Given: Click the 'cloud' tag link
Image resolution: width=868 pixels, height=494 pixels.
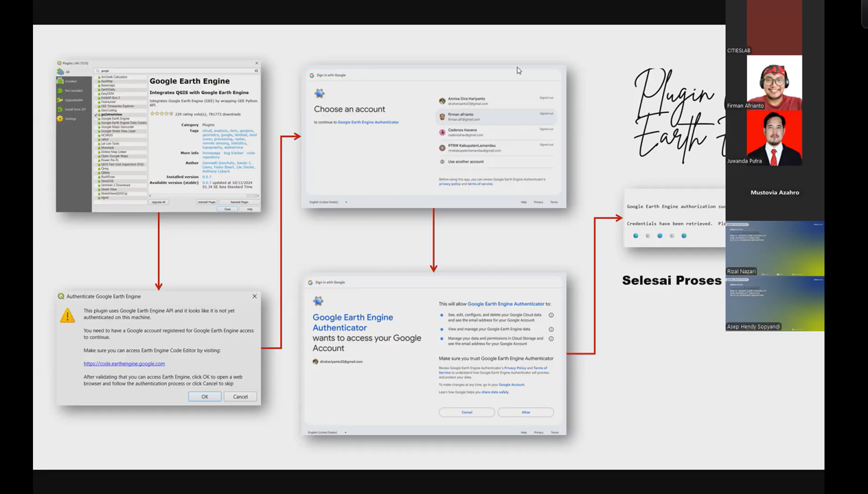Looking at the screenshot, I should tap(207, 131).
